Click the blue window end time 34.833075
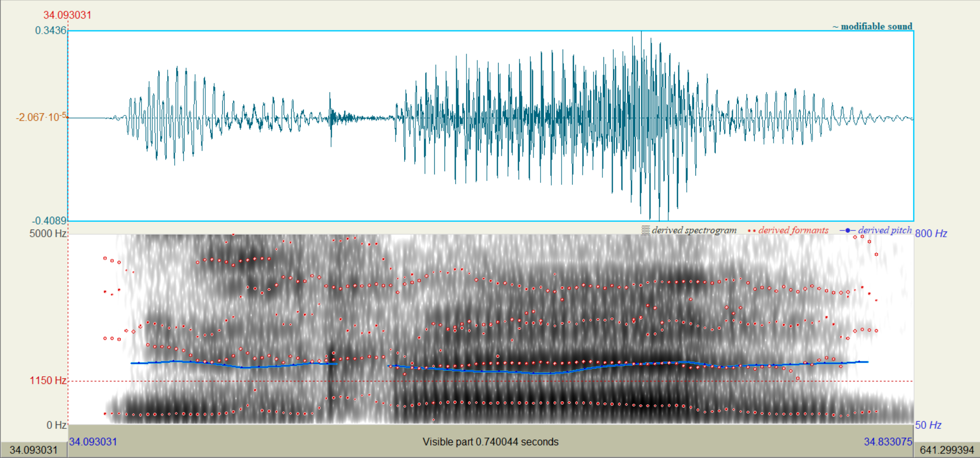Image resolution: width=980 pixels, height=458 pixels. [x=888, y=442]
